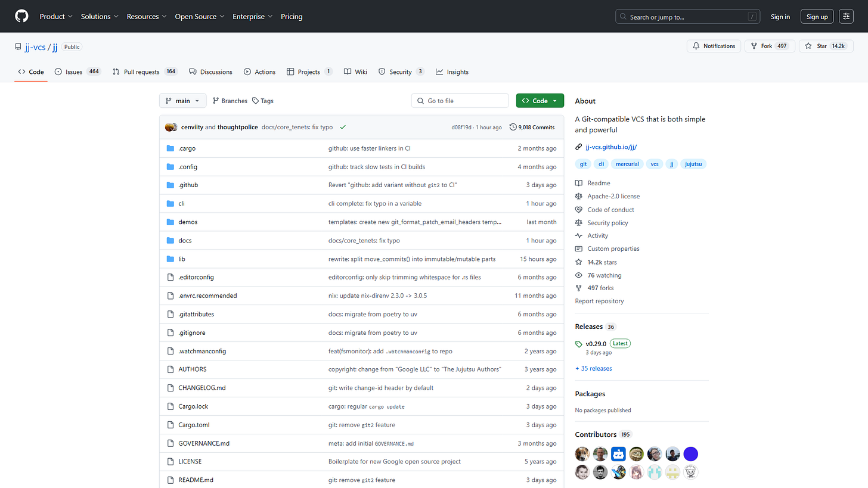
Task: Click the Sign up button
Action: (x=817, y=17)
